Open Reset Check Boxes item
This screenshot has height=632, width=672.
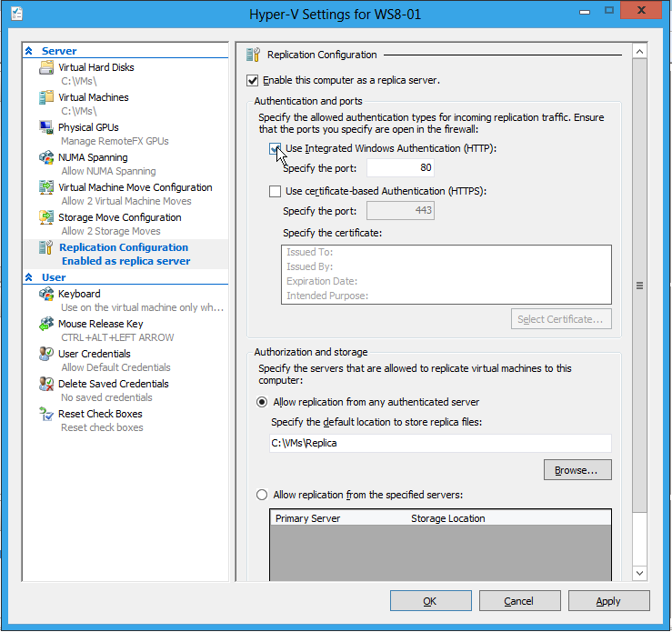(100, 414)
